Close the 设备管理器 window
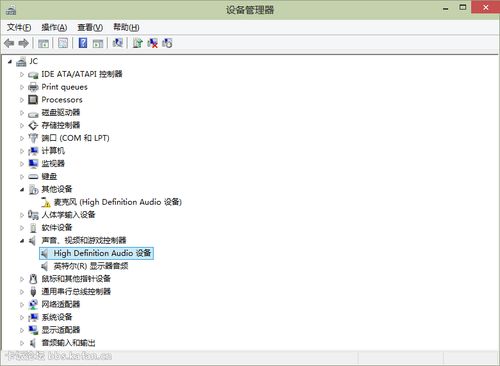The height and width of the screenshot is (366, 500). tap(485, 7)
